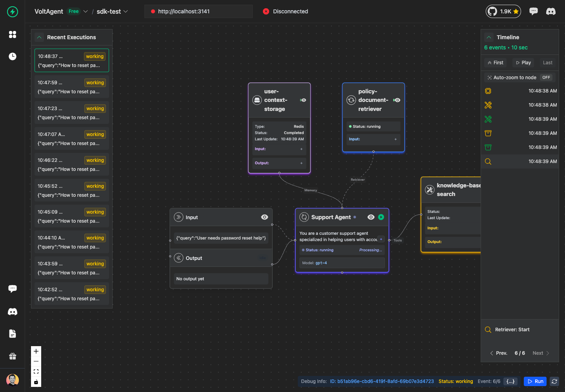Open the sidebar feedback chat bubble icon
Image resolution: width=565 pixels, height=392 pixels.
click(x=13, y=289)
